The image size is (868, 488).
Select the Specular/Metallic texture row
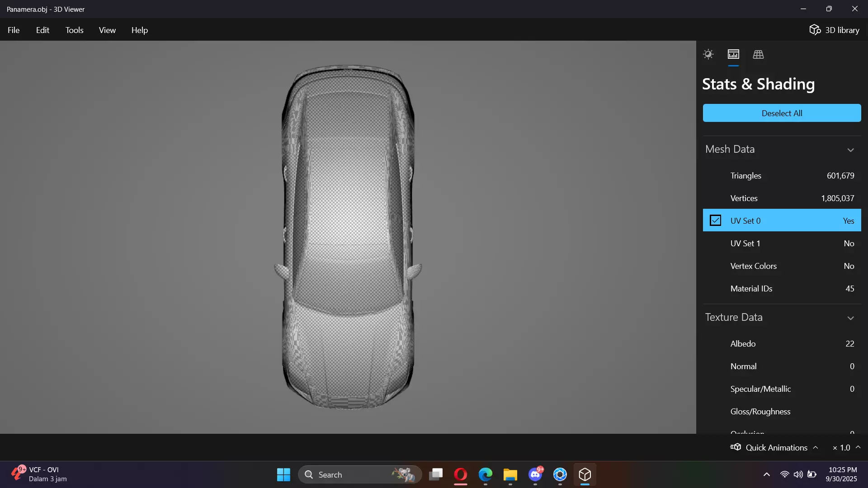pos(782,389)
